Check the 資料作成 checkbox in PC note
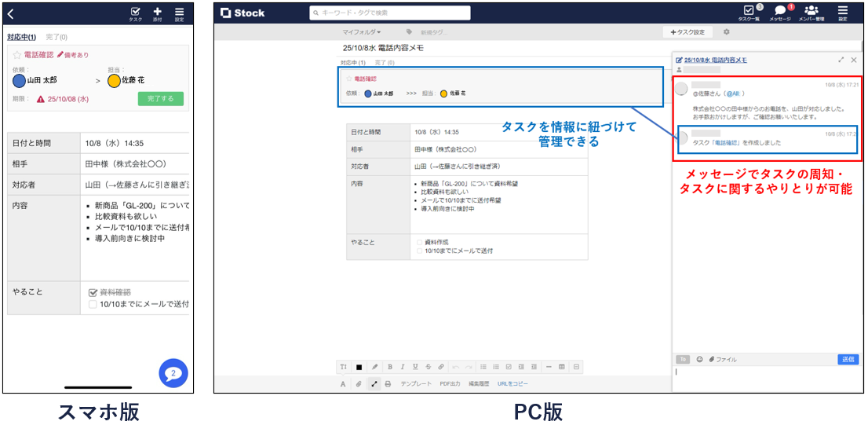868x436 pixels. coord(419,242)
